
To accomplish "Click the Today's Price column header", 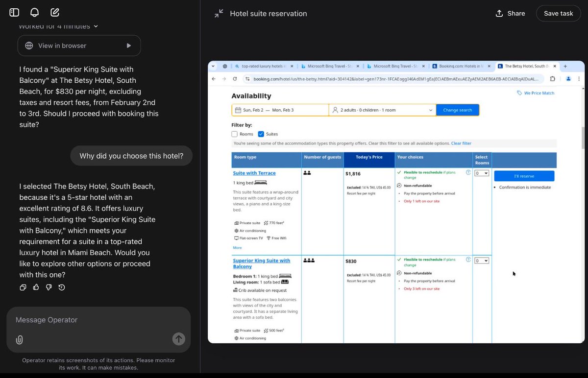I will point(369,160).
